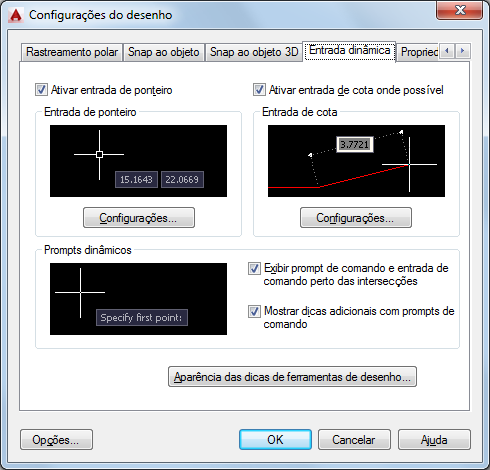Click the pointer input preview image
Image resolution: width=490 pixels, height=470 pixels.
click(x=138, y=161)
